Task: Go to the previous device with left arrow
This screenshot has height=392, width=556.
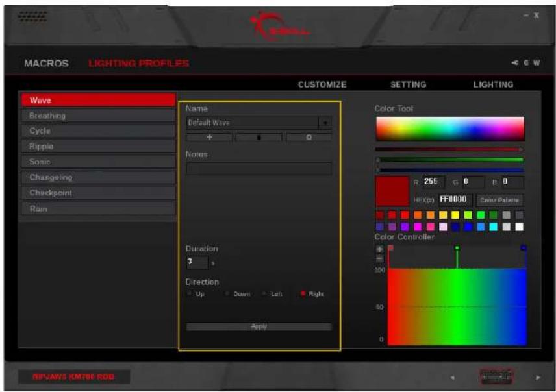Action: pyautogui.click(x=453, y=378)
